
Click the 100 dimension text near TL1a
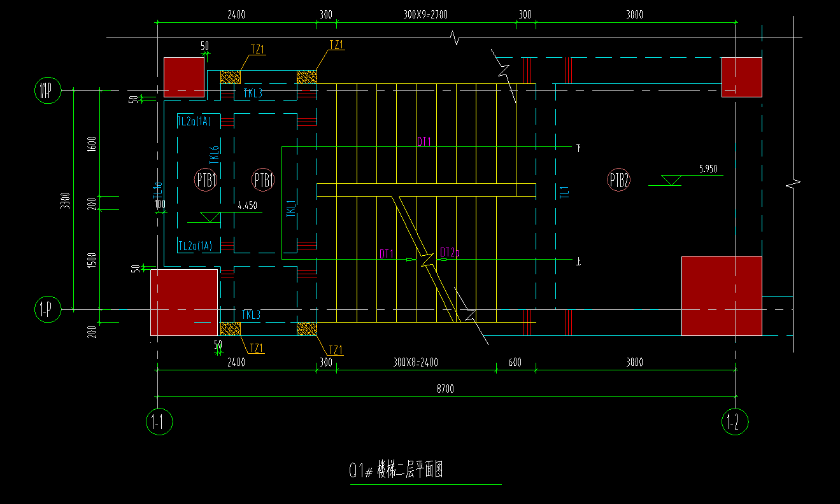pyautogui.click(x=160, y=205)
